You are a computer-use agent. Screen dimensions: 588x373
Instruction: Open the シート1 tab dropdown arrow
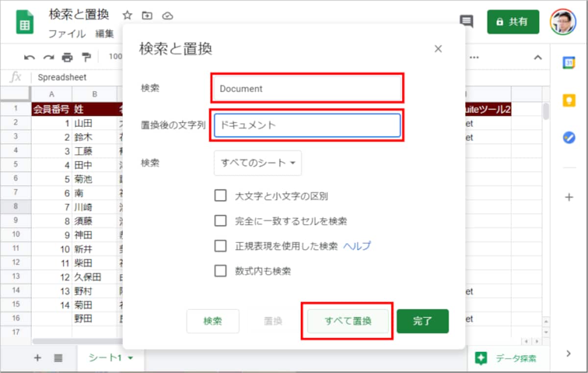pyautogui.click(x=130, y=358)
